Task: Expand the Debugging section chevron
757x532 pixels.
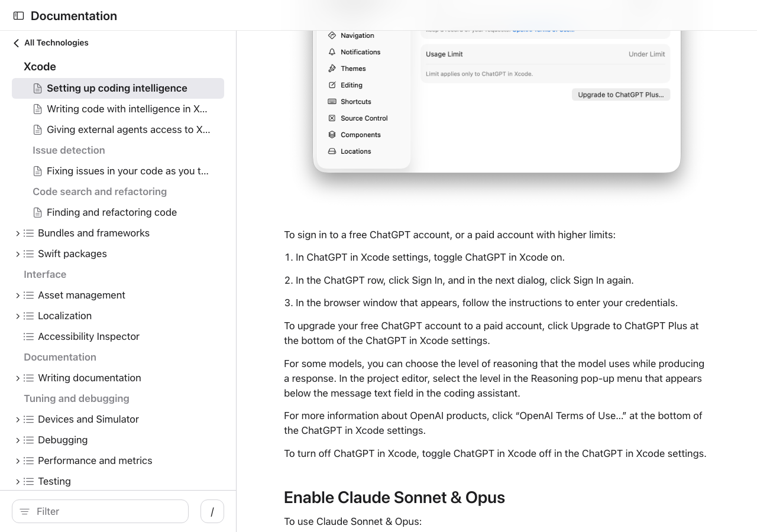Action: click(x=18, y=440)
